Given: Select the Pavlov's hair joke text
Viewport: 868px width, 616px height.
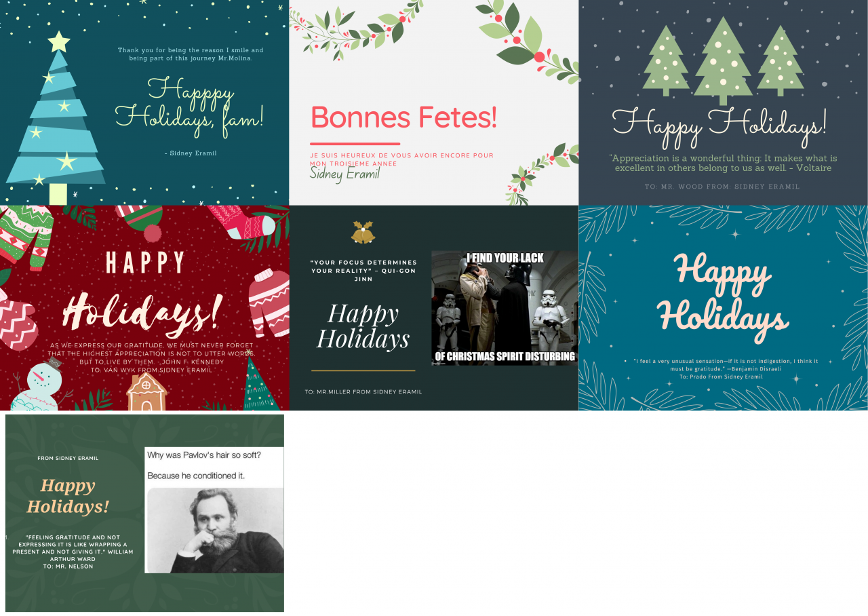Looking at the screenshot, I should click(205, 465).
